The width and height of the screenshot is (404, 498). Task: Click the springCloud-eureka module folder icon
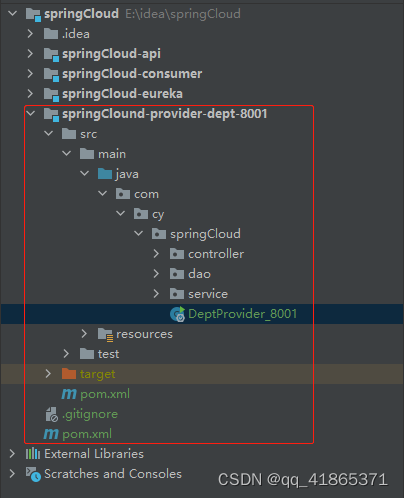(x=51, y=95)
